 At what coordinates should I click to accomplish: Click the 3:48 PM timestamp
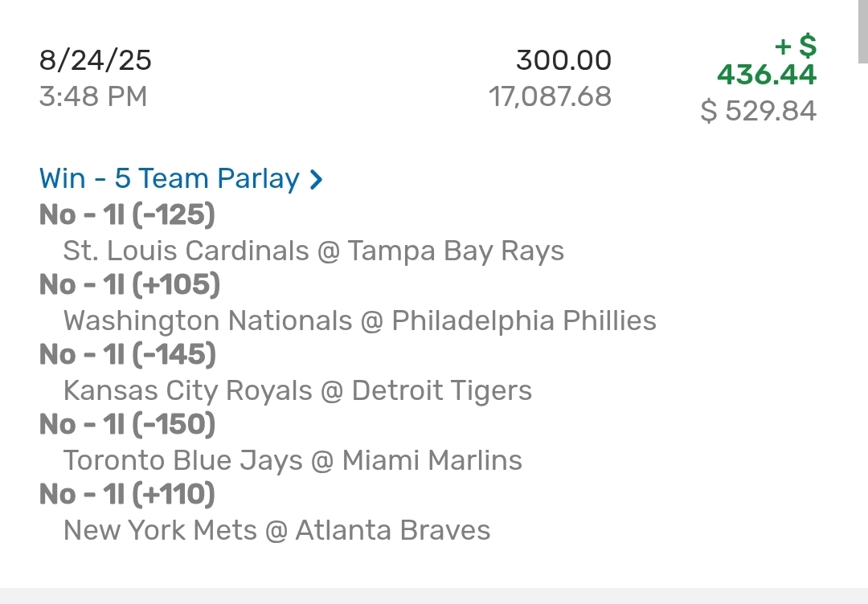click(93, 97)
